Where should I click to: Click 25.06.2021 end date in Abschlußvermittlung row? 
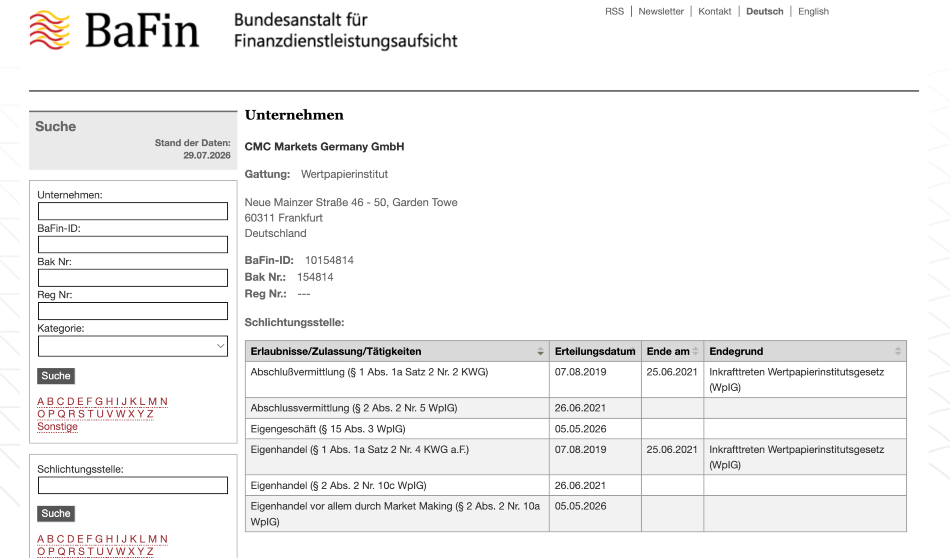click(x=672, y=372)
